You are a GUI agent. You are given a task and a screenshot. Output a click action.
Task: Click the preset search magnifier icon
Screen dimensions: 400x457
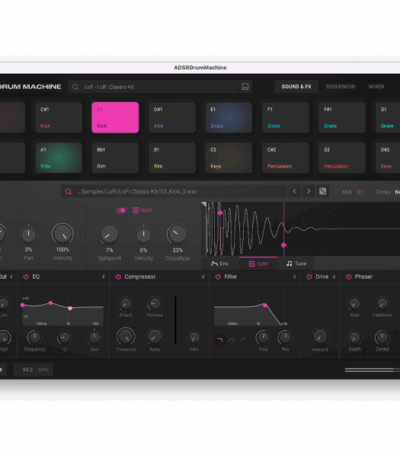pyautogui.click(x=75, y=87)
